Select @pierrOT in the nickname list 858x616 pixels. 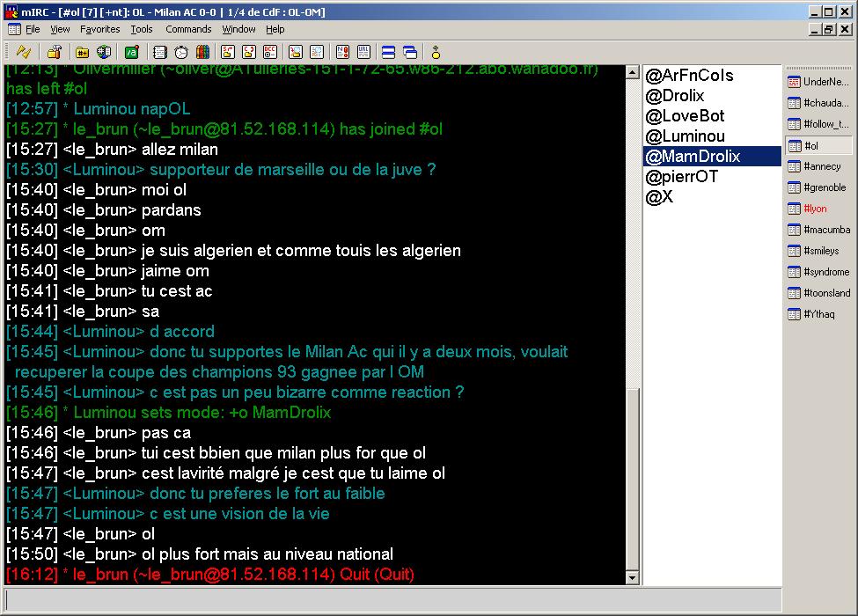click(681, 177)
